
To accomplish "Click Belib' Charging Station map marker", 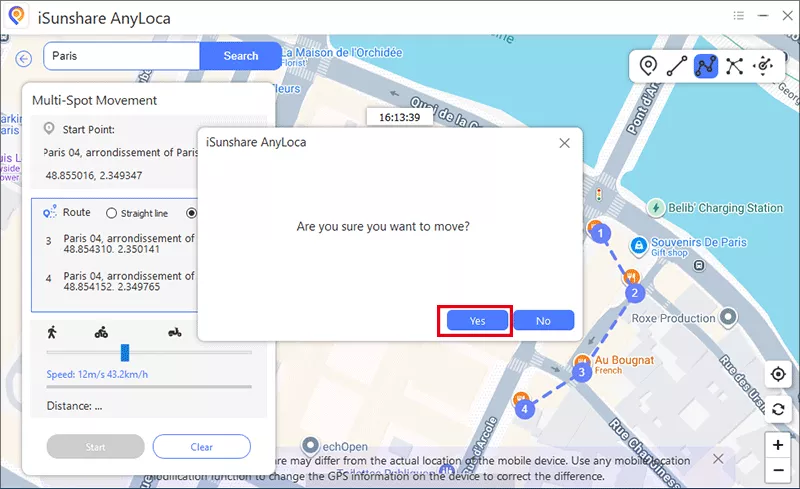I will pyautogui.click(x=656, y=208).
